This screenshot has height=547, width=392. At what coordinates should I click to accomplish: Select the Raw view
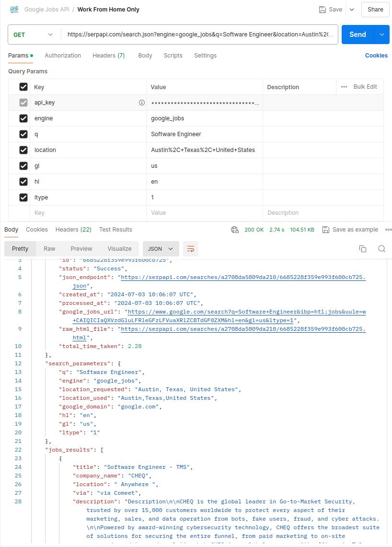pos(49,249)
